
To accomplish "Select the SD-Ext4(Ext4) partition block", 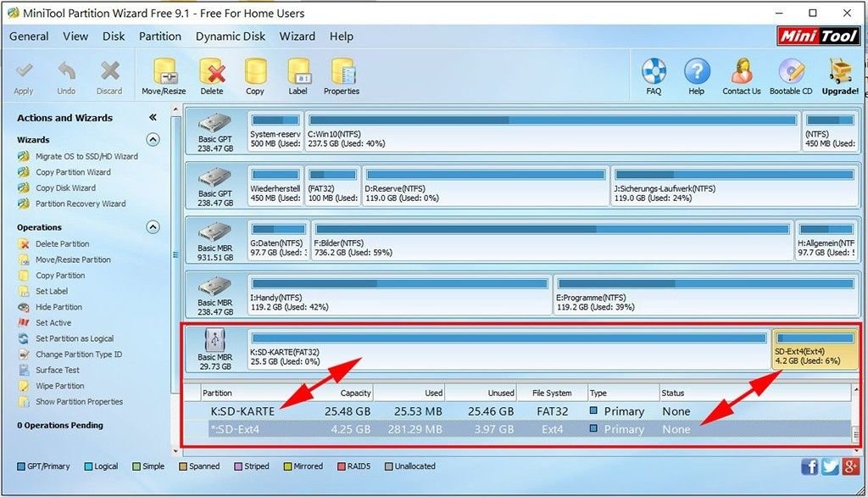I will (815, 349).
